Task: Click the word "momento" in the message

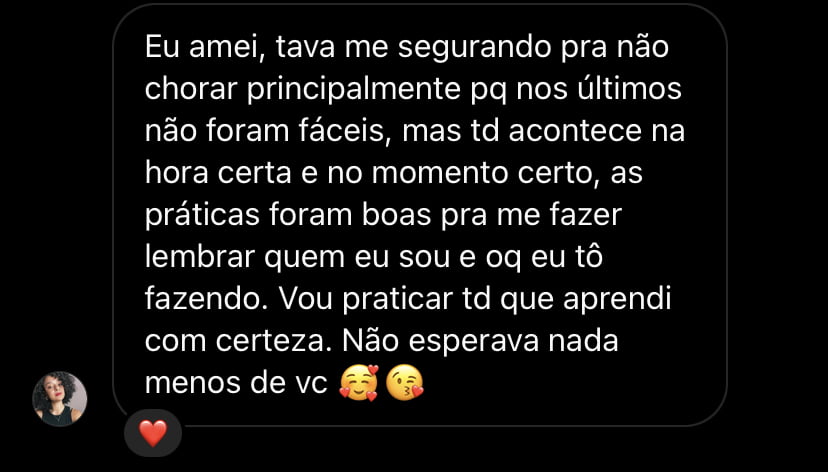Action: tap(440, 174)
